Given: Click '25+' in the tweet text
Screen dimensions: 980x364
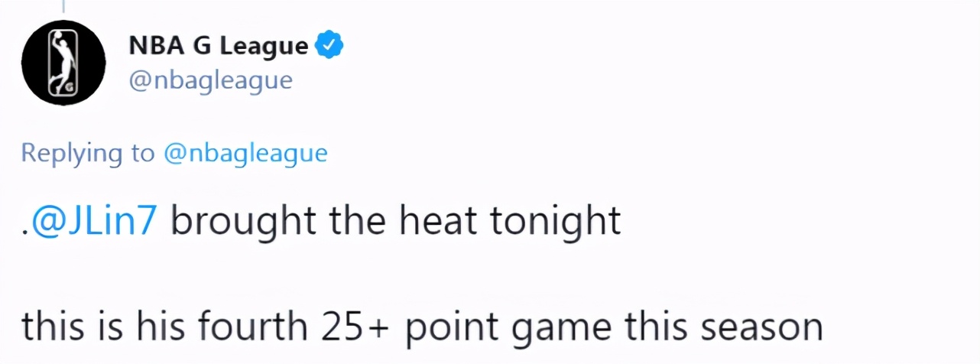Looking at the screenshot, I should point(352,327).
